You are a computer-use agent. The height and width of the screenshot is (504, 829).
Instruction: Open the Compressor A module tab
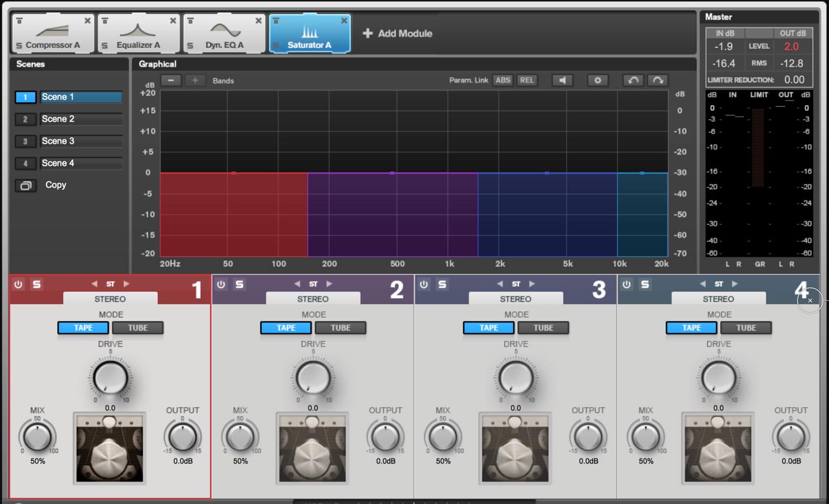click(x=53, y=34)
